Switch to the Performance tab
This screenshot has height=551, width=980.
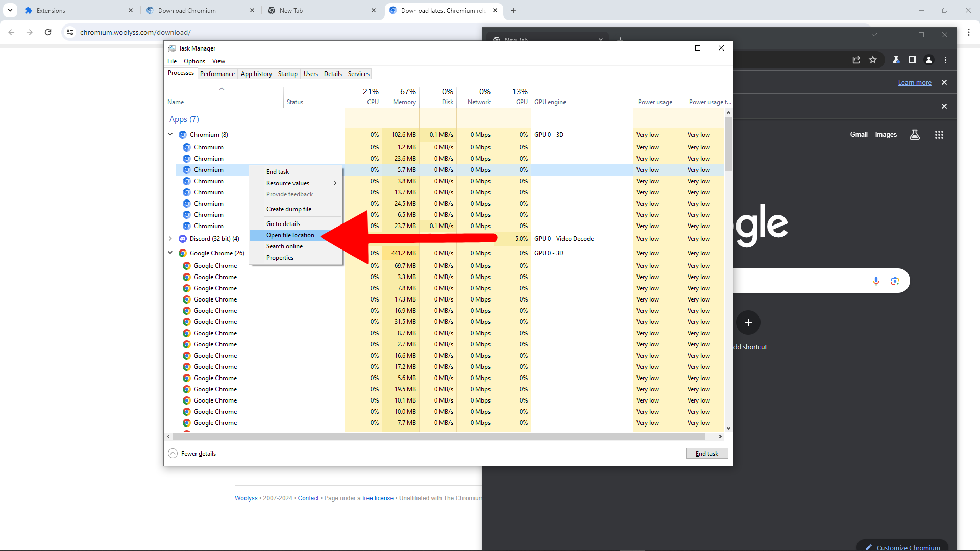pos(217,74)
